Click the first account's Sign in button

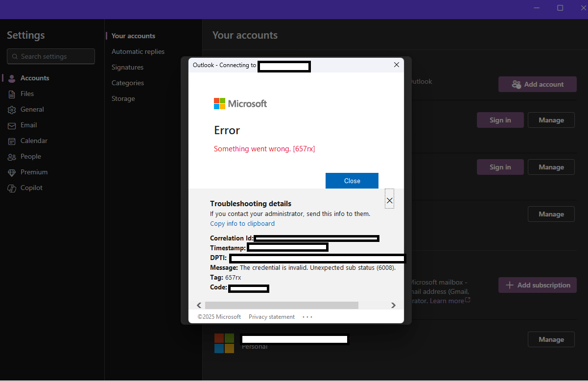pyautogui.click(x=500, y=120)
